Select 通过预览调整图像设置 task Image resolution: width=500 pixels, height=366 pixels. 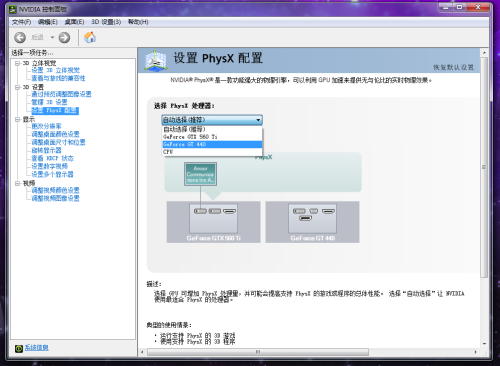61,94
